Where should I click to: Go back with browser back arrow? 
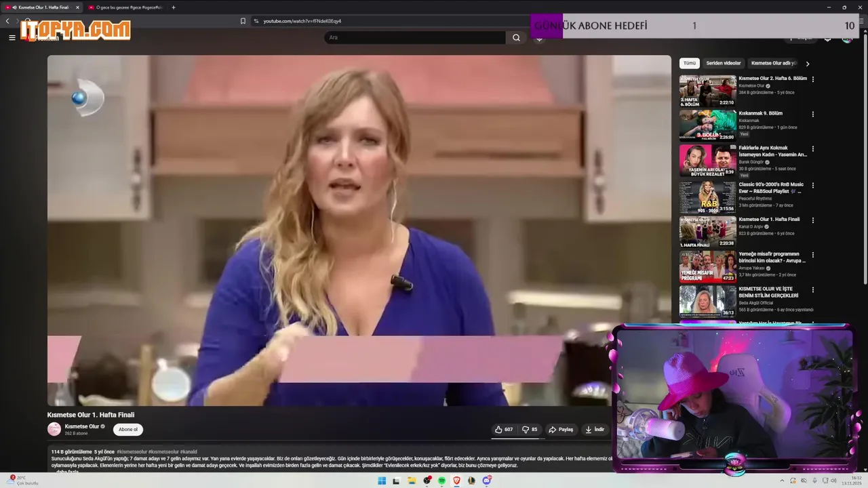pyautogui.click(x=7, y=21)
